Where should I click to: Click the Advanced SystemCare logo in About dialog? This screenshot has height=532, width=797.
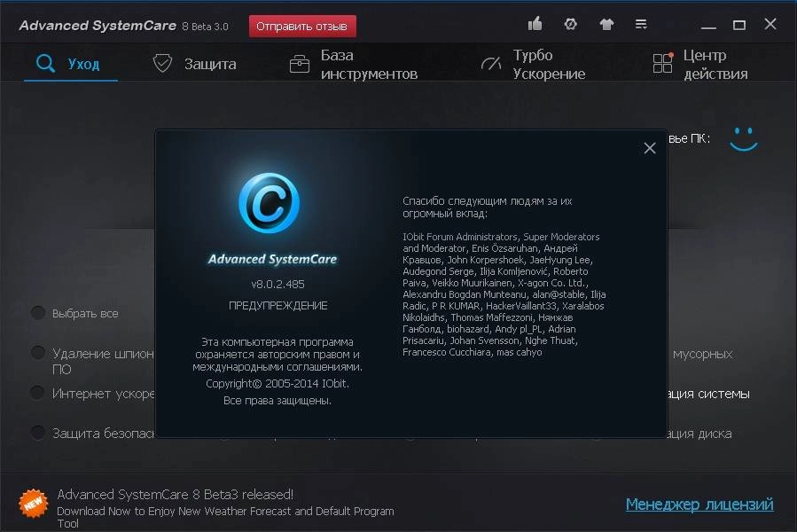269,203
